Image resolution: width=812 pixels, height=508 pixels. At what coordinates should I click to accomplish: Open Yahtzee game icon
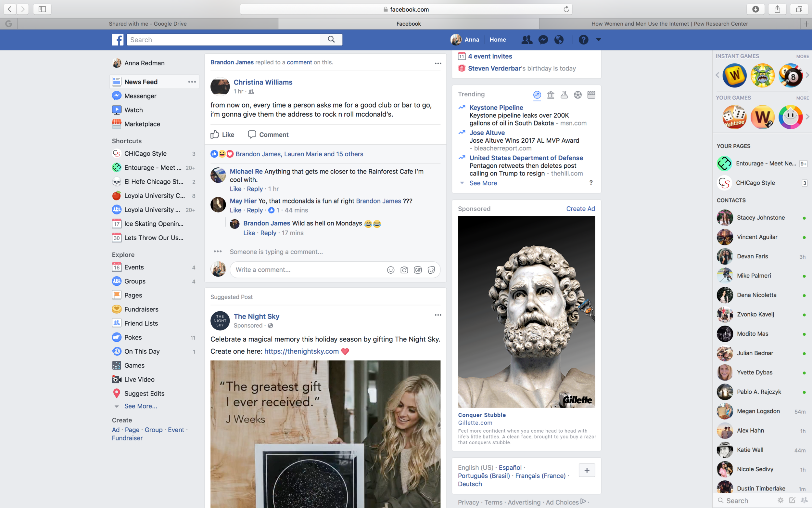(734, 117)
